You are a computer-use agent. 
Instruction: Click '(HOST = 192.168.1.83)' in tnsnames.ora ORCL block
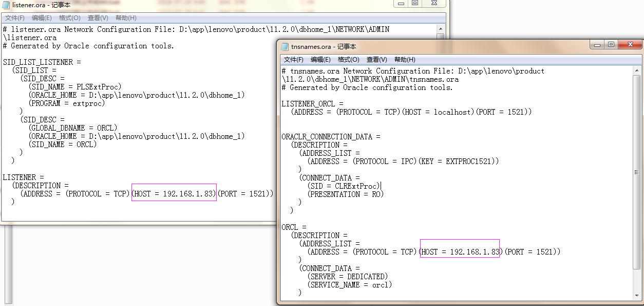[x=460, y=252]
